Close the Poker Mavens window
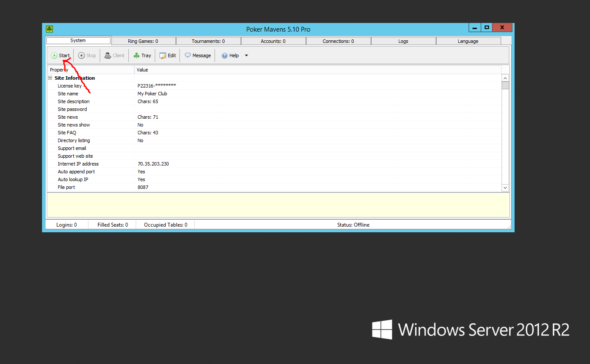Screen dimensions: 590x364 (x=502, y=27)
